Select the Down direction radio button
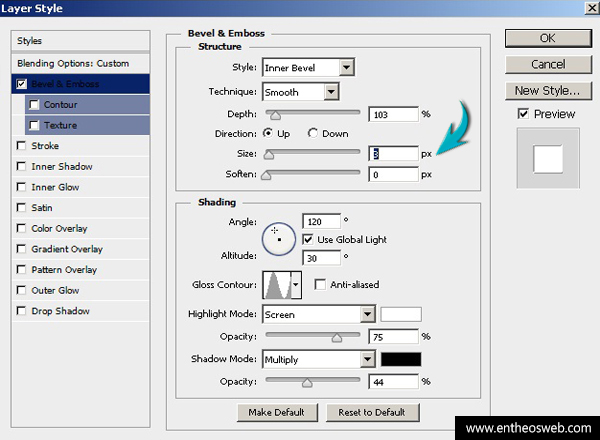This screenshot has width=600, height=440. tap(313, 133)
